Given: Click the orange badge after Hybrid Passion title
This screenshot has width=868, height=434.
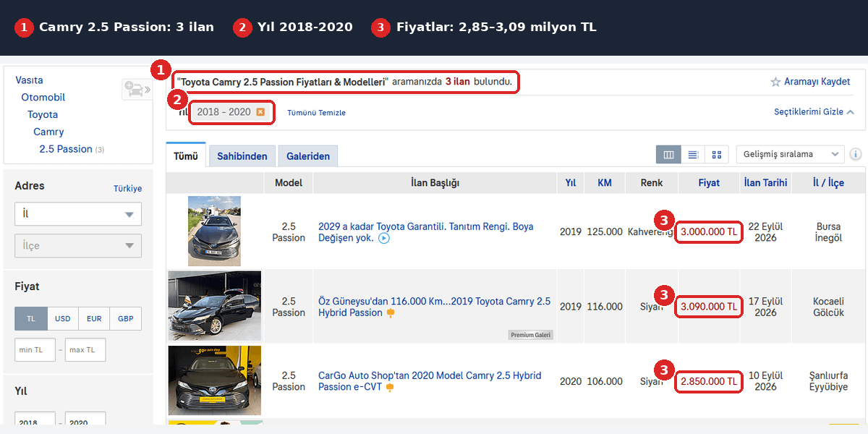Looking at the screenshot, I should 391,313.
